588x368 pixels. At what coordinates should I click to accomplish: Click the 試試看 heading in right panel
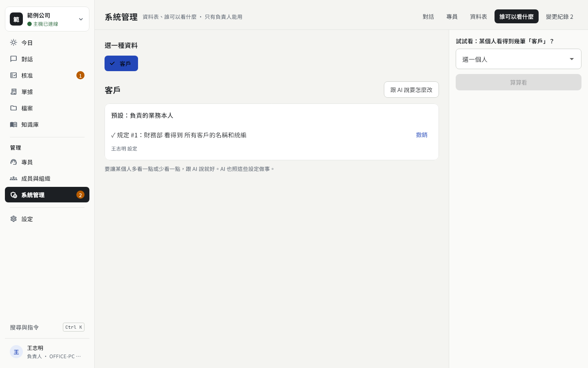(505, 41)
